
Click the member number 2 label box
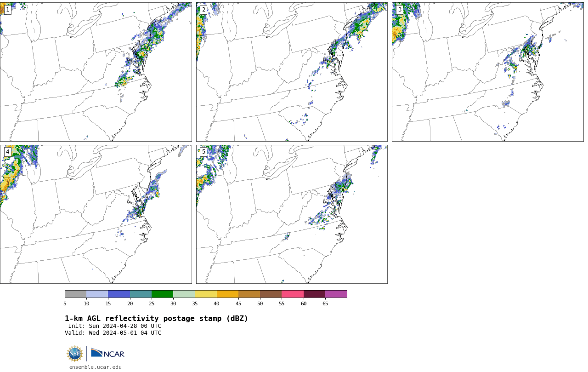[x=204, y=10]
